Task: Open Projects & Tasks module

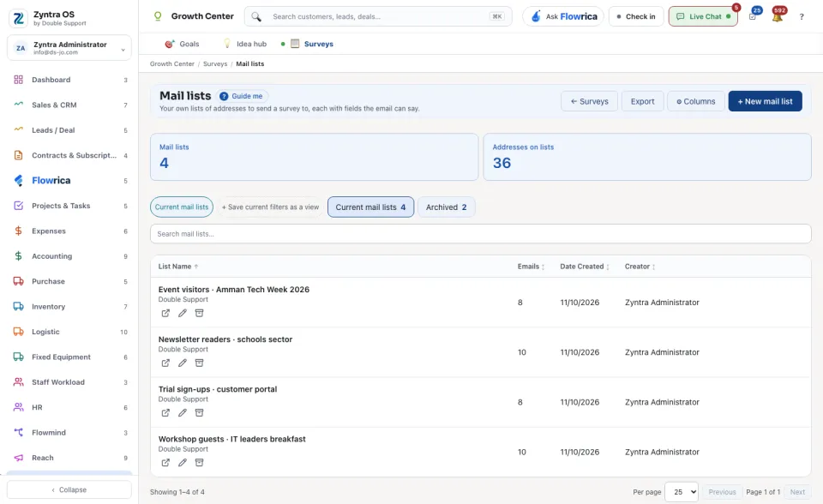Action: (69, 206)
